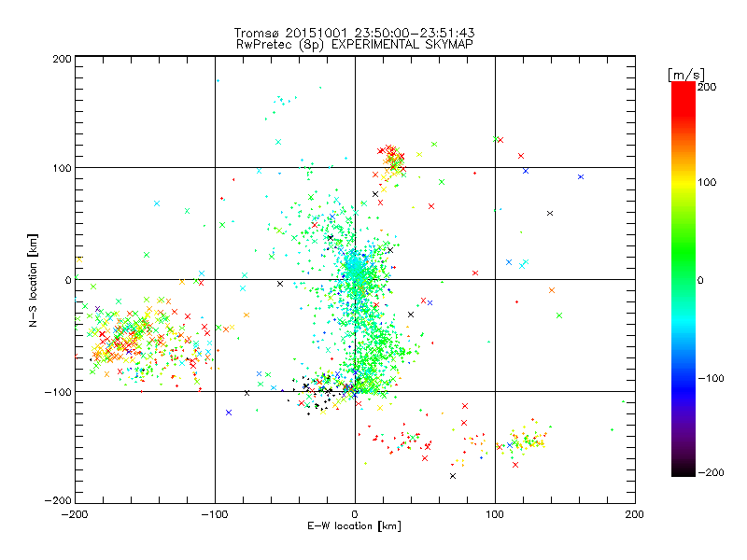747x560 pixels.
Task: Click the '[m/s]' colorbar unit label
Action: pyautogui.click(x=686, y=75)
